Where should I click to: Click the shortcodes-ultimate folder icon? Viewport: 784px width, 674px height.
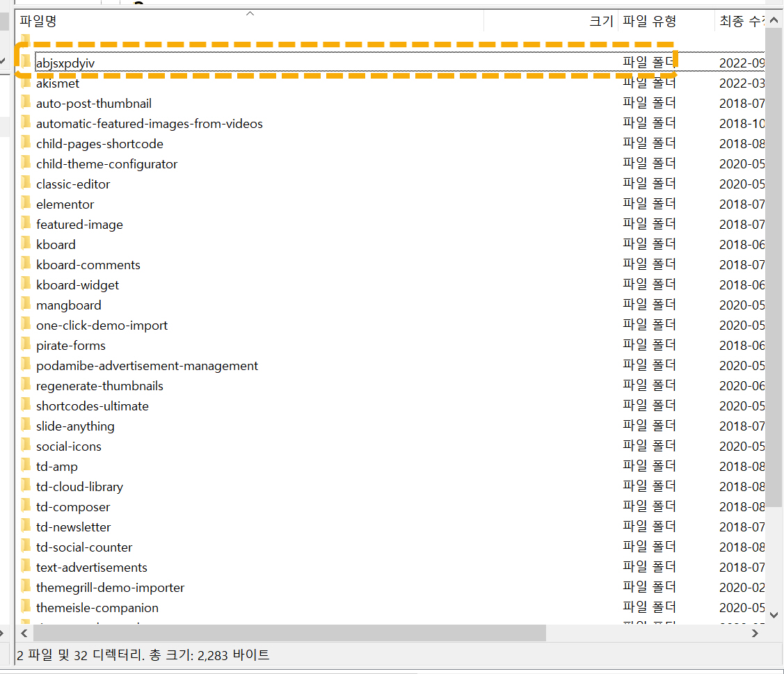click(26, 405)
